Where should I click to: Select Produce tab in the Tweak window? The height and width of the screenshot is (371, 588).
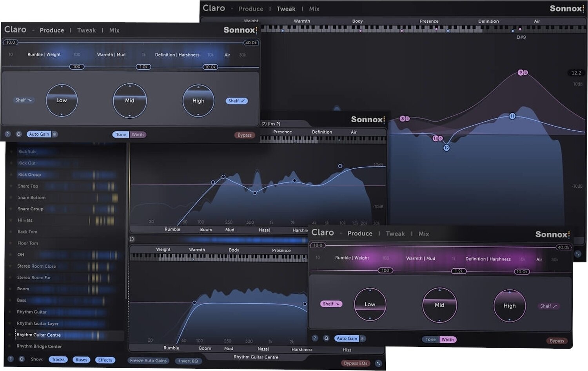coord(251,9)
